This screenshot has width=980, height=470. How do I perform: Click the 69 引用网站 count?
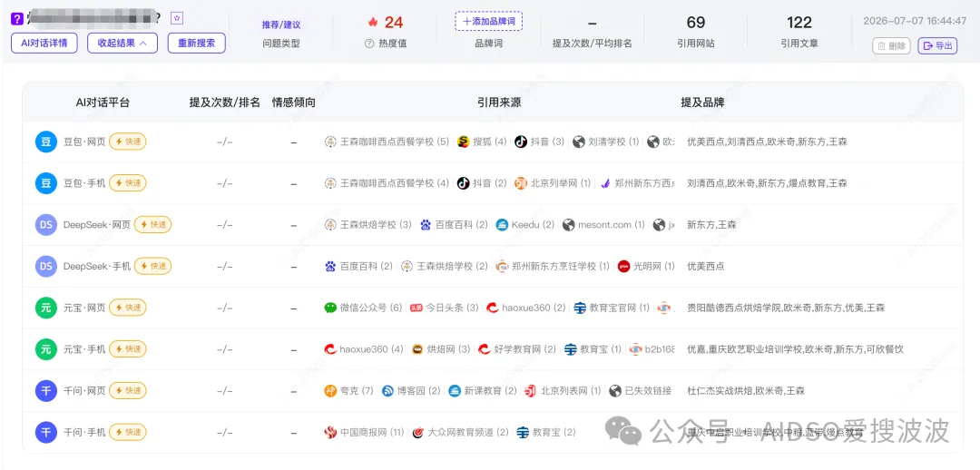(x=696, y=23)
